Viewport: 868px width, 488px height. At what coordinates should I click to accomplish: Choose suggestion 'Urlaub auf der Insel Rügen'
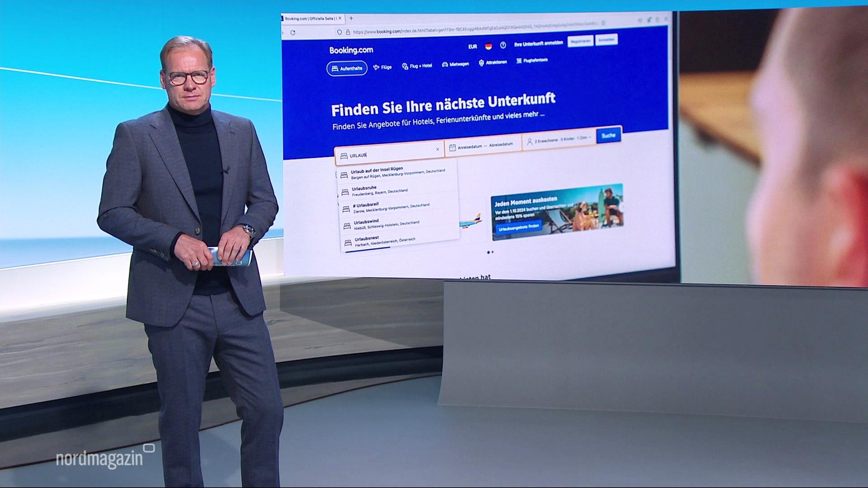397,173
